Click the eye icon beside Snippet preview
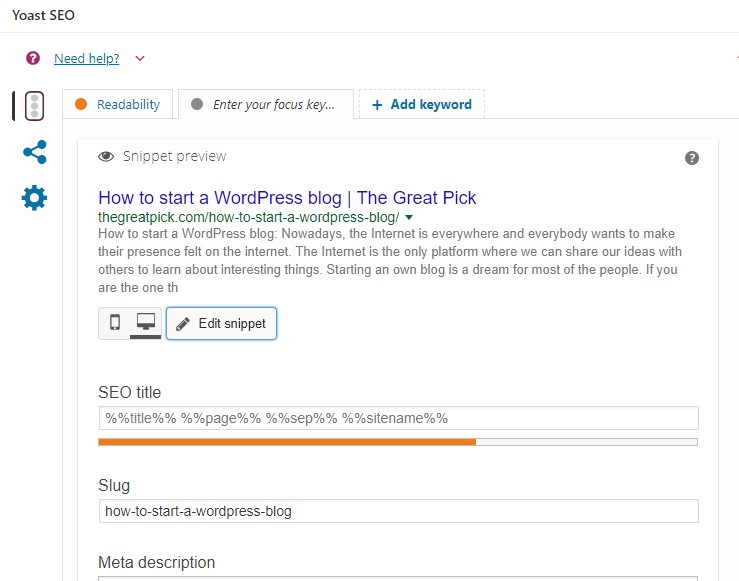Viewport: 739px width, 581px height. (106, 156)
